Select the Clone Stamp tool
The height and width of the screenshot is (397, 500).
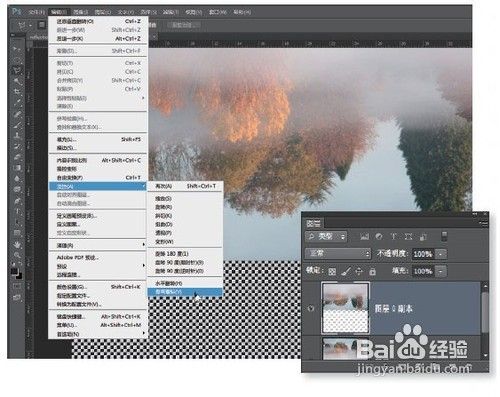(x=17, y=136)
